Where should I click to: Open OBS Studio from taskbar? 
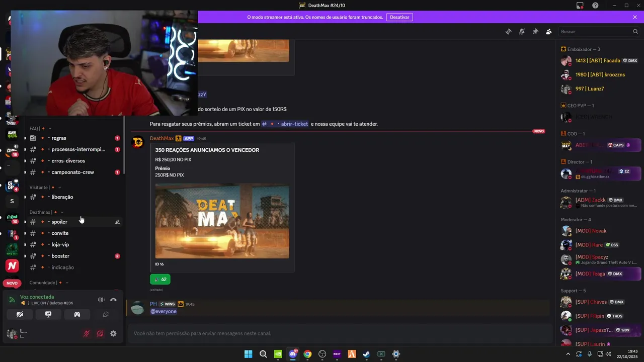pos(322,354)
